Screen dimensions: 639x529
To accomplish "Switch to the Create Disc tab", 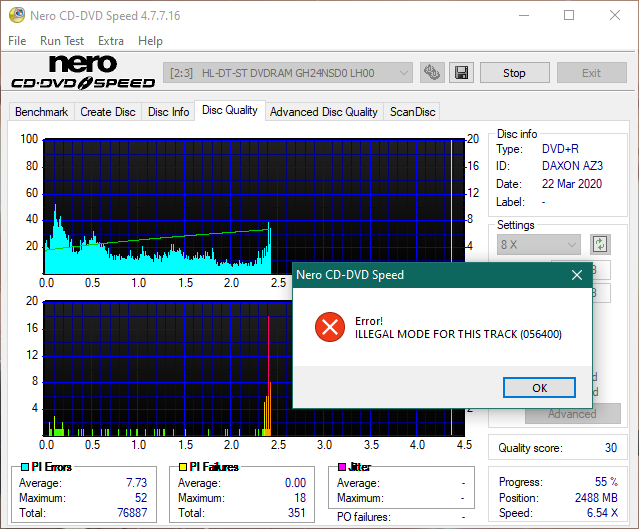I will point(108,112).
